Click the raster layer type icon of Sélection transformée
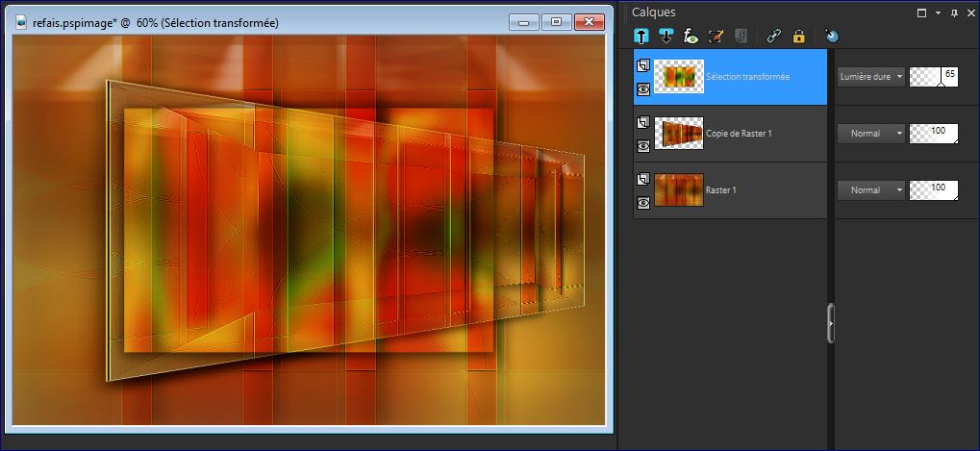The height and width of the screenshot is (451, 980). (643, 65)
